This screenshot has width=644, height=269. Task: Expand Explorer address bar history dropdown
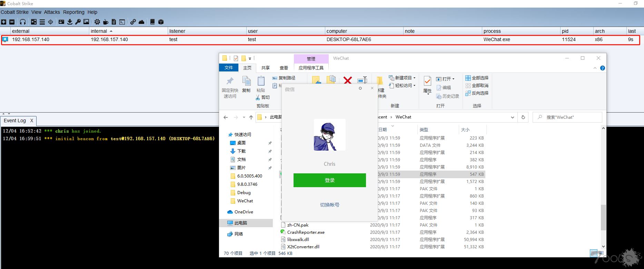(x=512, y=117)
